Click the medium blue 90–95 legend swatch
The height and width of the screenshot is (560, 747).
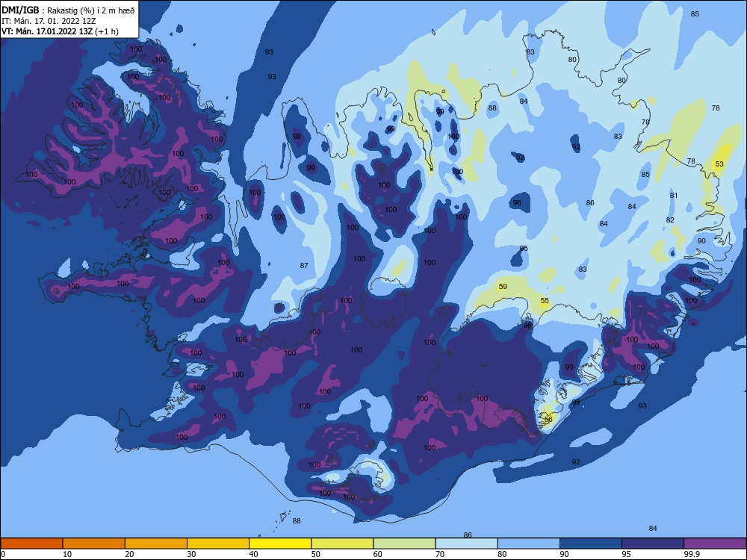coord(591,544)
